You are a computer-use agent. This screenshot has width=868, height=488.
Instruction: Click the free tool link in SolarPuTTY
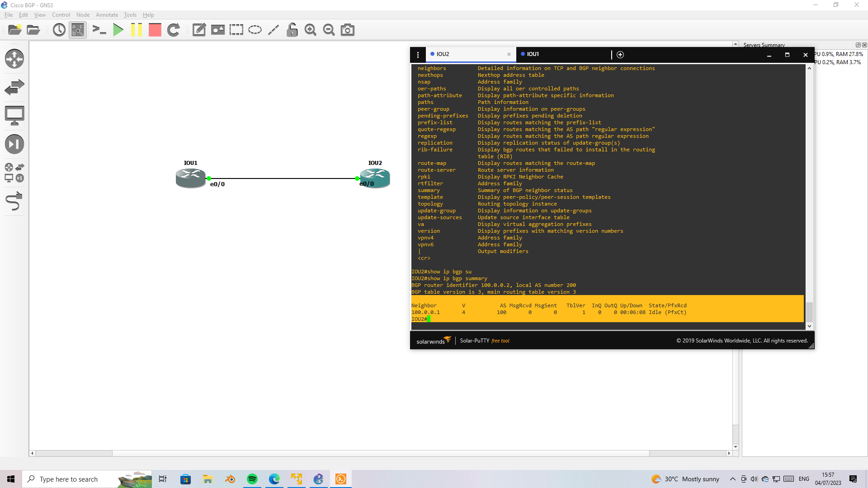[500, 341]
